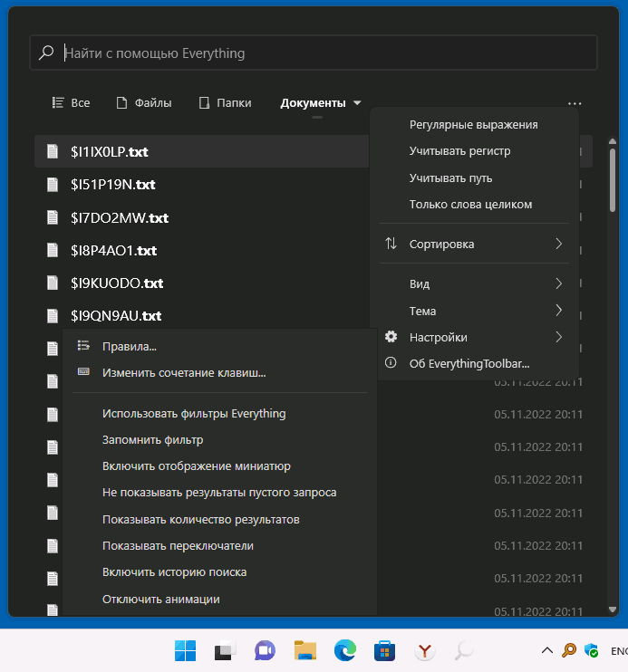Switch to the Все filter tab
The width and height of the screenshot is (628, 672).
click(71, 103)
